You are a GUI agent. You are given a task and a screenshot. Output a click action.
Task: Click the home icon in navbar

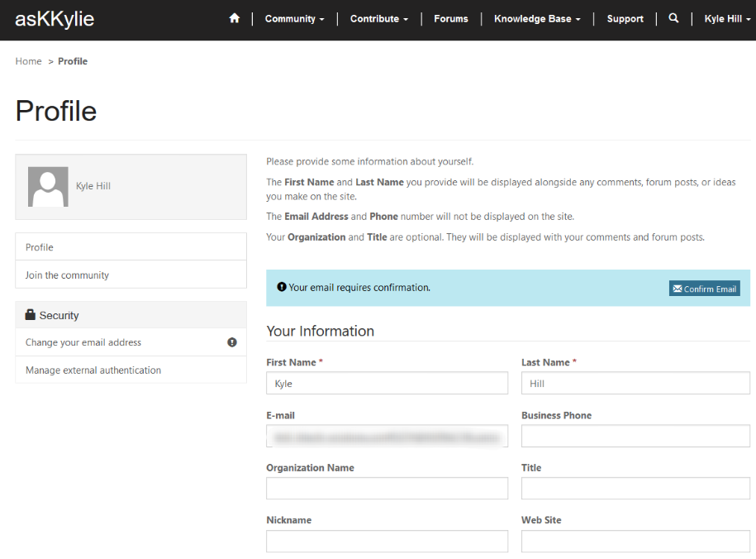tap(235, 18)
